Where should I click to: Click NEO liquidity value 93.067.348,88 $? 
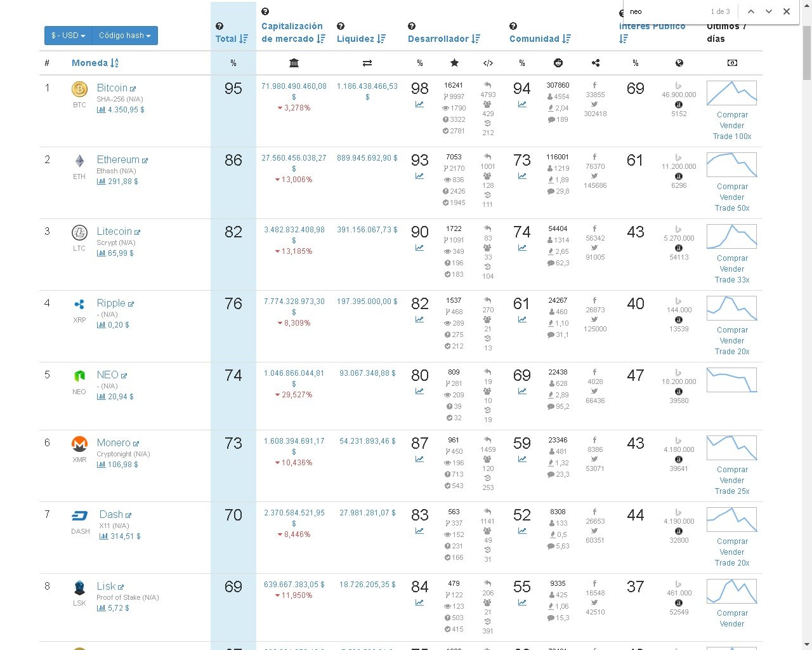367,373
